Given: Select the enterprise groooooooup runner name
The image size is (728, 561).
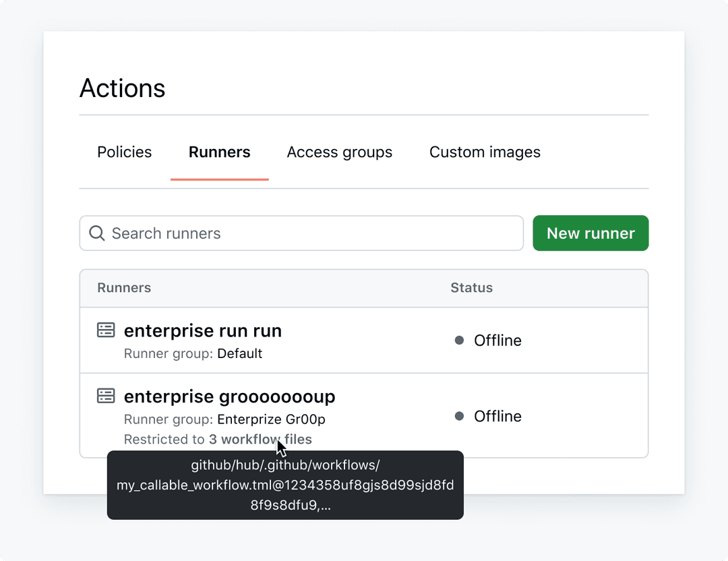Looking at the screenshot, I should coord(229,396).
